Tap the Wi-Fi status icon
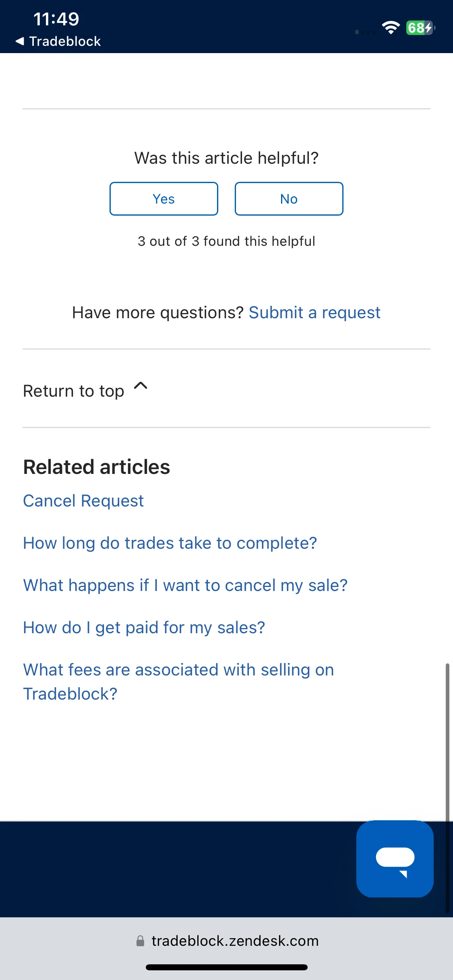The height and width of the screenshot is (980, 453). [x=391, y=27]
